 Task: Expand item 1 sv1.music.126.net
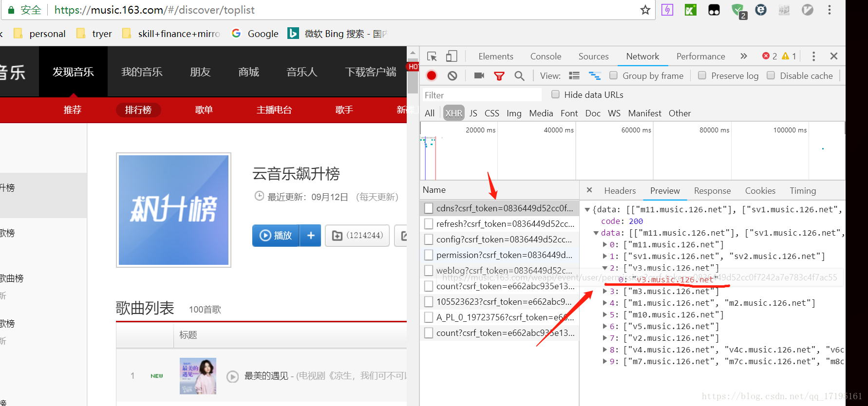pyautogui.click(x=605, y=257)
